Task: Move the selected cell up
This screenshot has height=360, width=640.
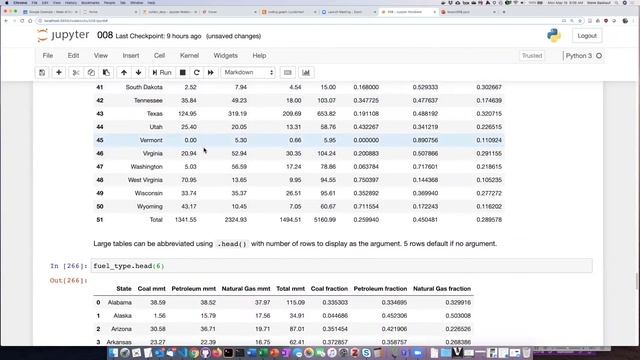Action: (124, 73)
